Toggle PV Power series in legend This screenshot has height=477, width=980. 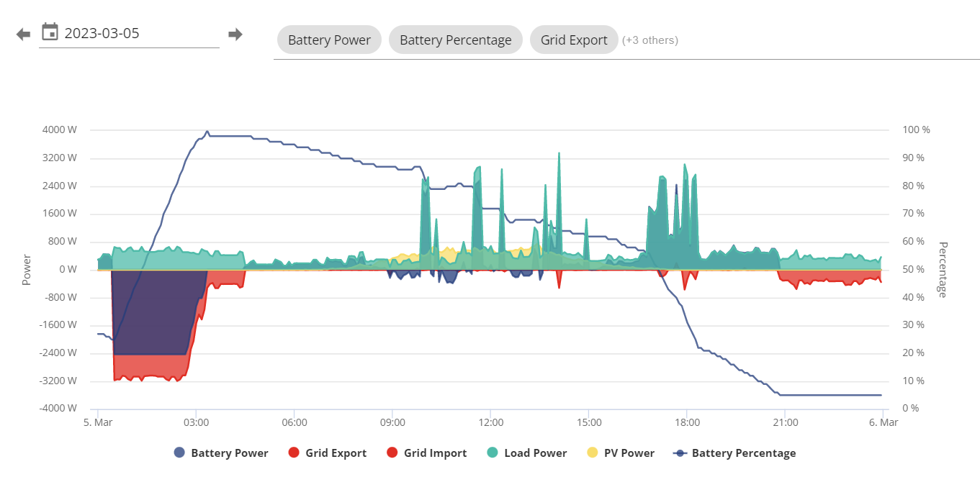[x=621, y=453]
